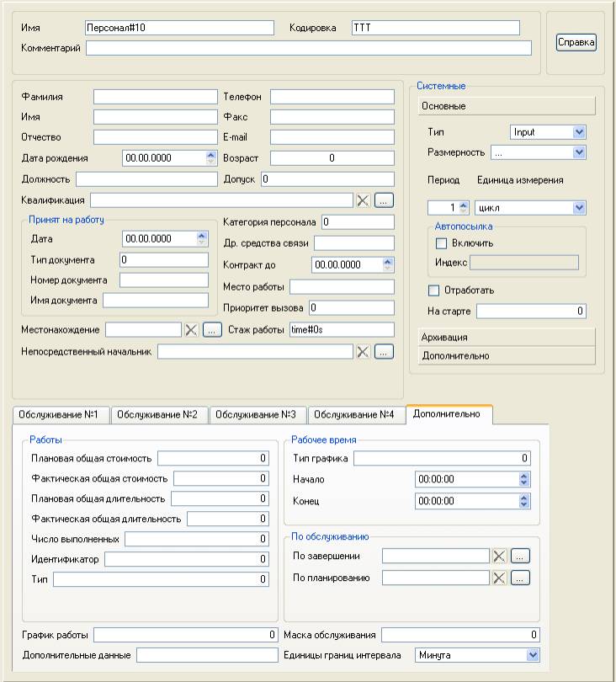Click Стаж работы field with time#0s
Image resolution: width=616 pixels, height=682 pixels.
point(343,330)
